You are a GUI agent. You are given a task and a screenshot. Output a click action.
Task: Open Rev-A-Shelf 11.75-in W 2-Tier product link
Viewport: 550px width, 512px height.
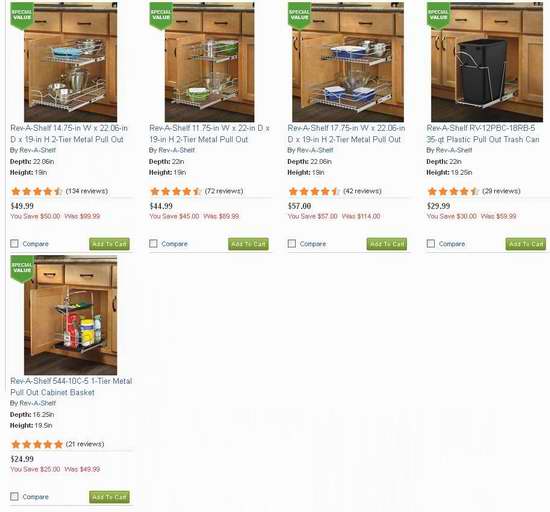(209, 134)
